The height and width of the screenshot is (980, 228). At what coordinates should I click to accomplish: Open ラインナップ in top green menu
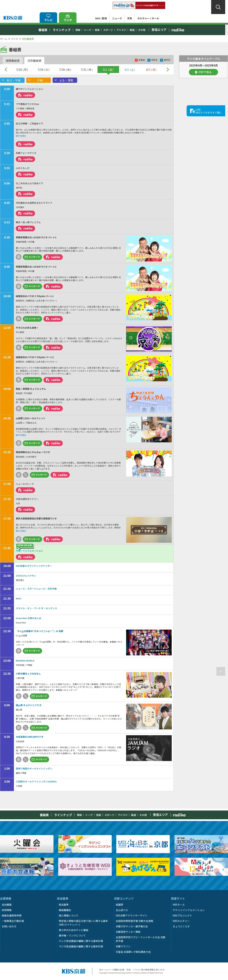(x=62, y=30)
